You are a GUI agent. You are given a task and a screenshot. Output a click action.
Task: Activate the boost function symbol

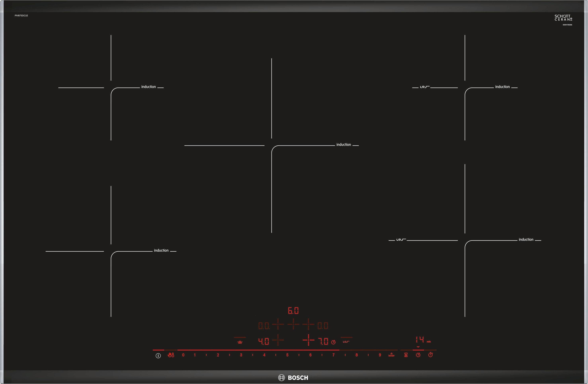pyautogui.click(x=391, y=355)
